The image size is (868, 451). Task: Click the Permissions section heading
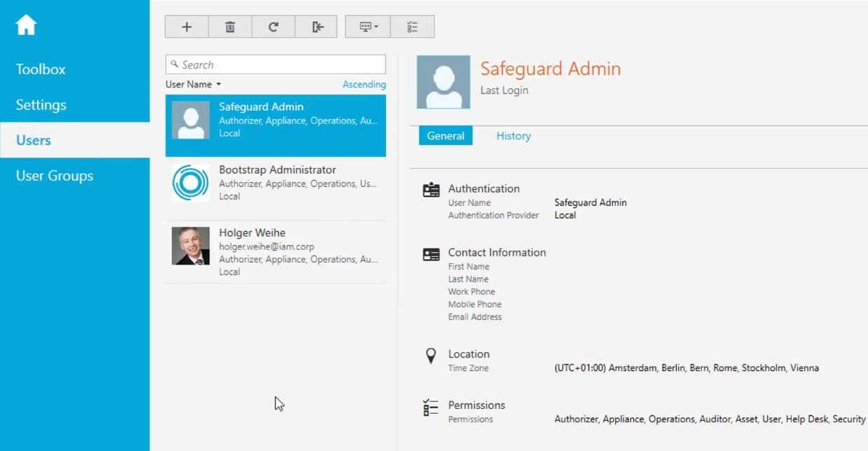pyautogui.click(x=476, y=405)
